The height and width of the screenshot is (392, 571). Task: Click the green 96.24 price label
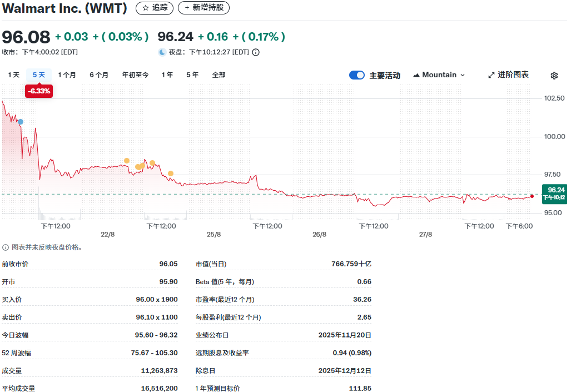[555, 194]
